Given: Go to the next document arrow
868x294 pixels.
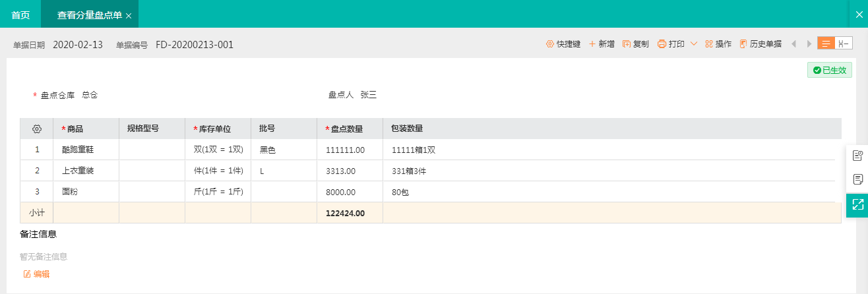Looking at the screenshot, I should click(807, 44).
